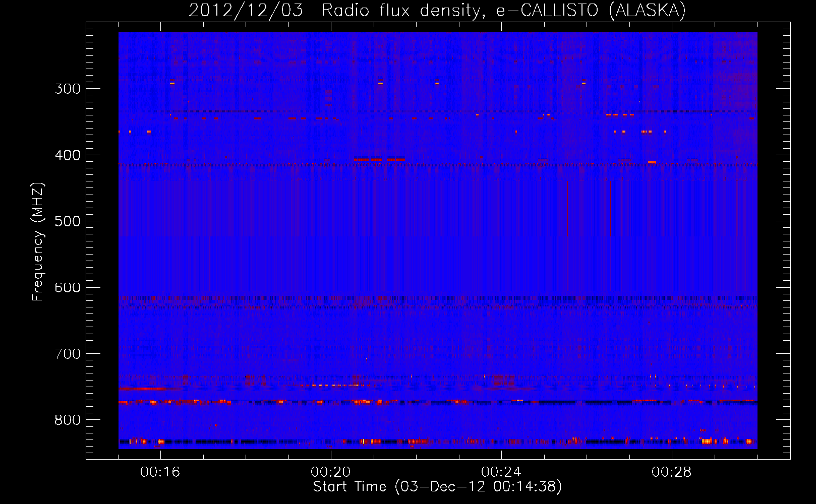Click the 'Frequency (MHZ)' axis label
Viewport: 816px width, 504px height.
pos(38,242)
